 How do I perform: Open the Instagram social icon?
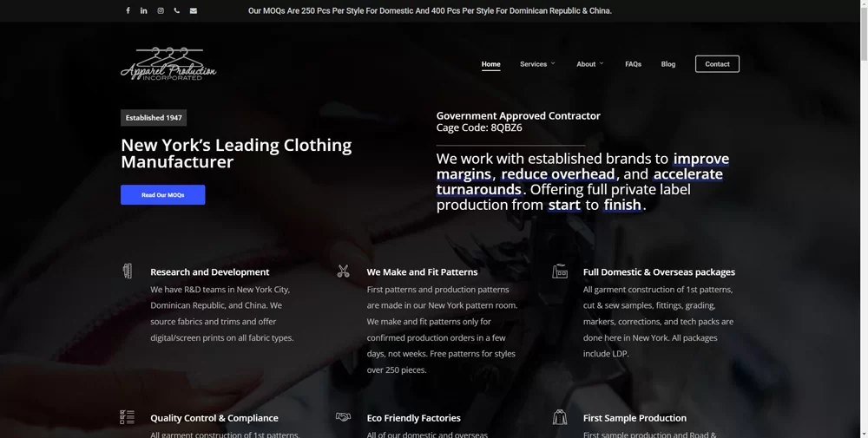(161, 10)
